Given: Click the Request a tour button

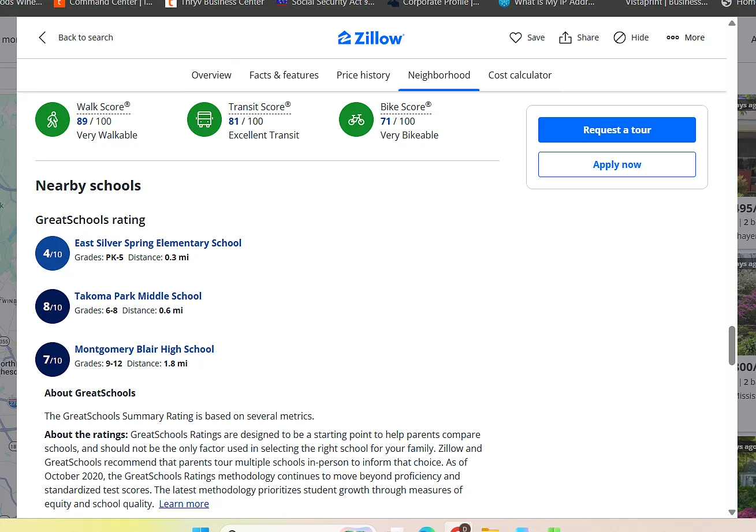Looking at the screenshot, I should [x=617, y=130].
